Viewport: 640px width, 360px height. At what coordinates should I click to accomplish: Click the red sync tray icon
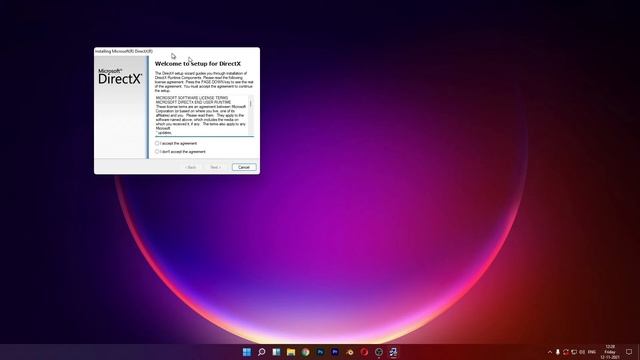coord(566,352)
